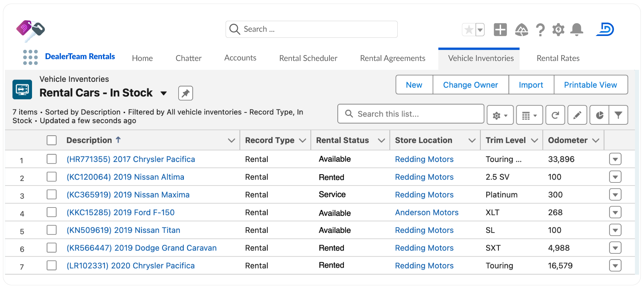Open the Accounts tab
The width and height of the screenshot is (644, 288).
tap(240, 58)
